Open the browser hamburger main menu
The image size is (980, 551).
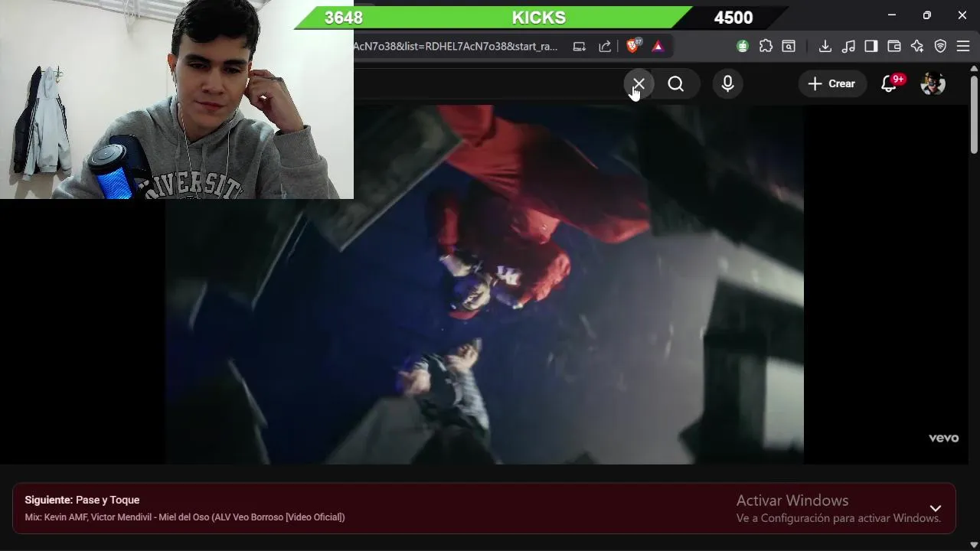[963, 46]
